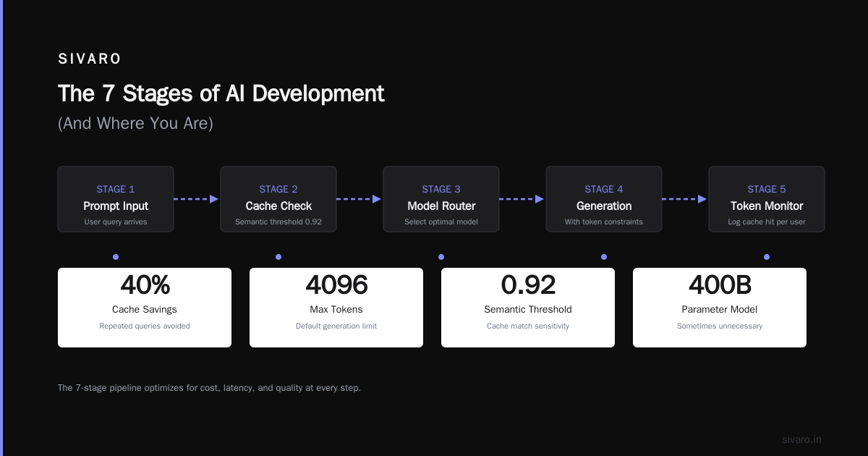Click the 'With token constraints' text
Image resolution: width=868 pixels, height=456 pixels.
[x=604, y=222]
